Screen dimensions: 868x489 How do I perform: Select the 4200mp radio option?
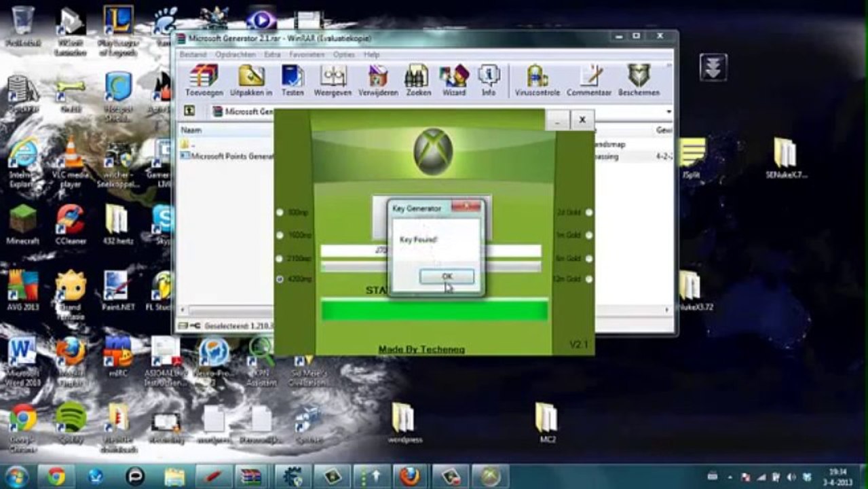pyautogui.click(x=280, y=278)
